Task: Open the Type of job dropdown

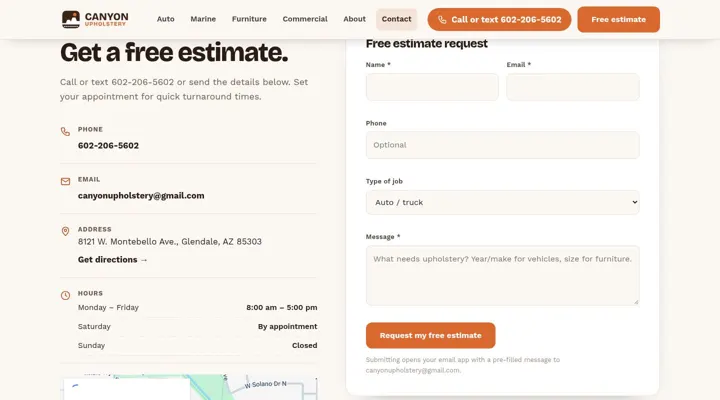Action: tap(502, 203)
